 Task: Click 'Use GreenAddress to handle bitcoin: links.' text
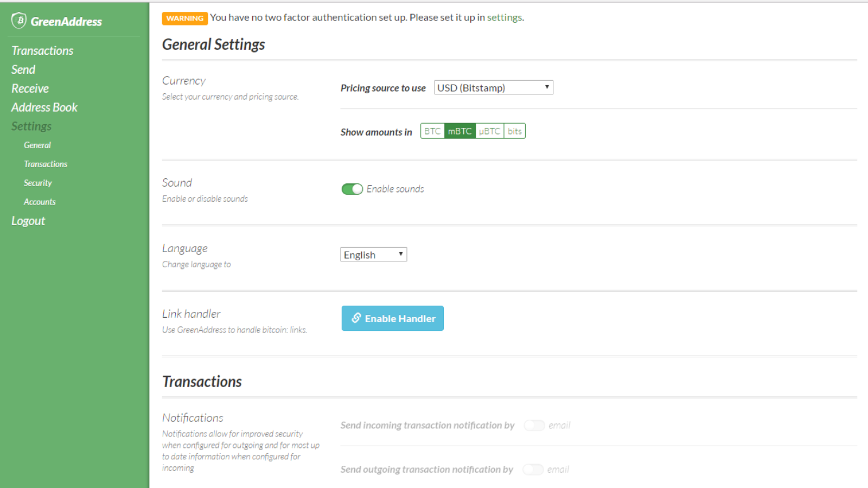click(235, 330)
